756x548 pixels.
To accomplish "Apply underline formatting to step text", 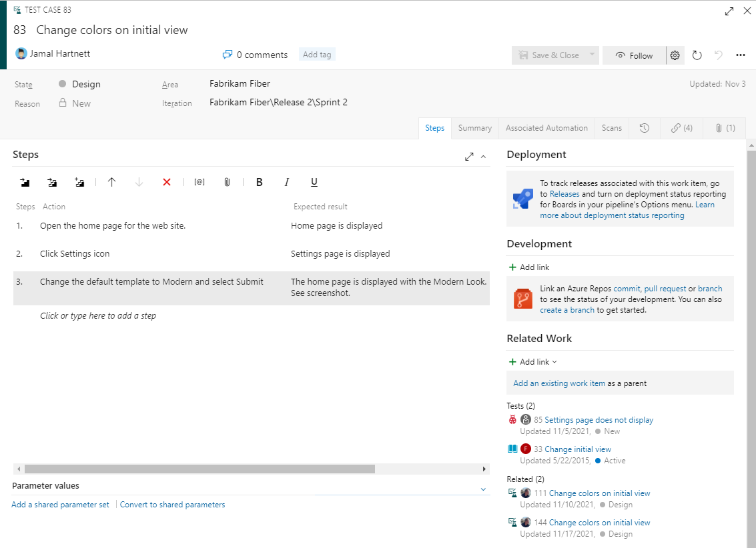I will click(x=314, y=181).
